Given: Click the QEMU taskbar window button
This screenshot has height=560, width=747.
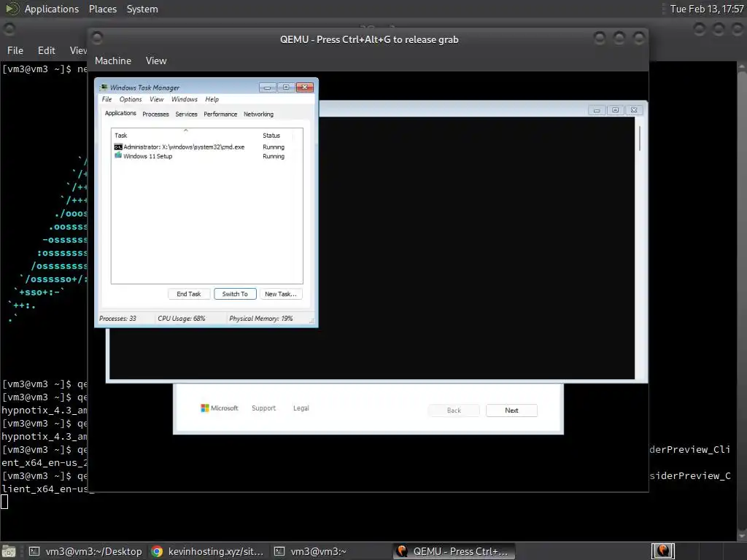Looking at the screenshot, I should click(x=454, y=551).
